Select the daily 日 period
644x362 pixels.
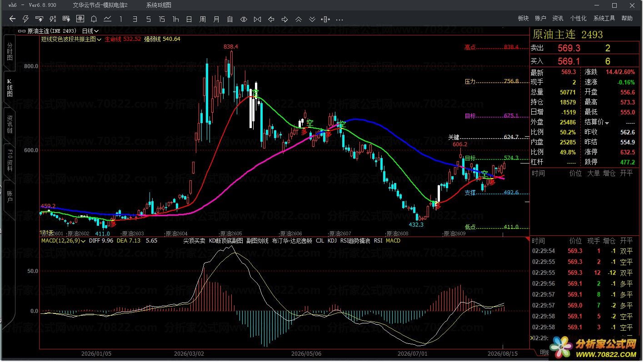(x=189, y=19)
